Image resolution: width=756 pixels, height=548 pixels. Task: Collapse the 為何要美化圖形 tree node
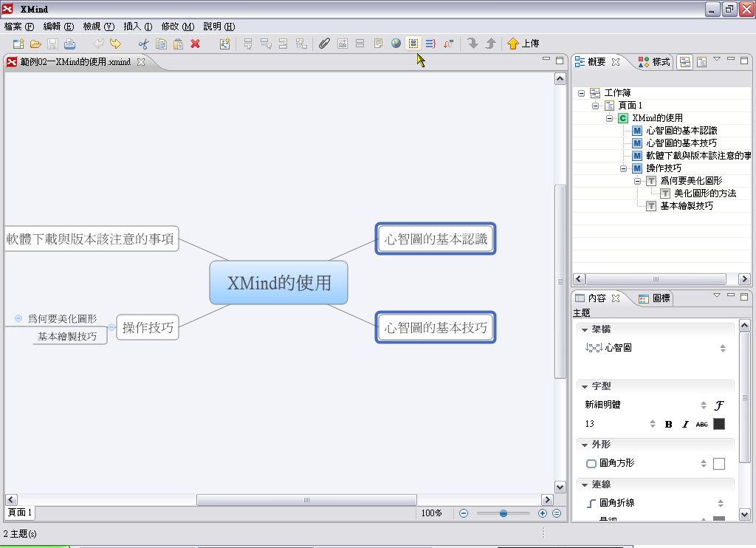[x=637, y=181]
